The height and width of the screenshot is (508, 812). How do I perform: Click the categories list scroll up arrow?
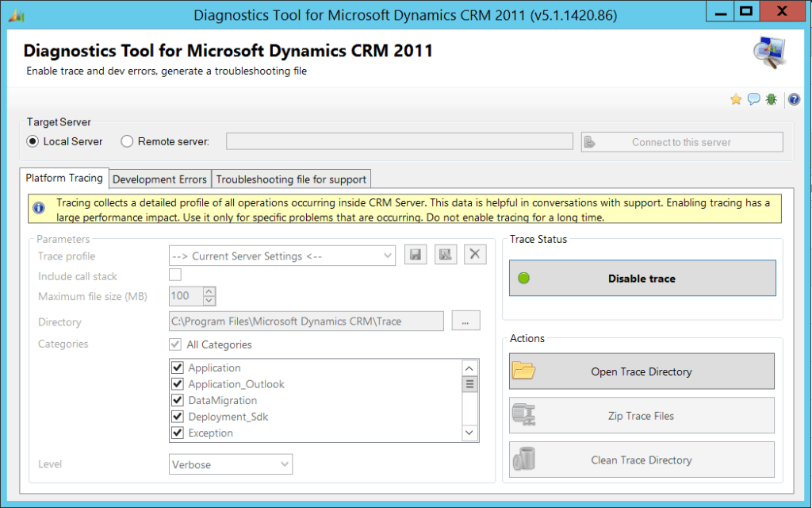tap(469, 368)
